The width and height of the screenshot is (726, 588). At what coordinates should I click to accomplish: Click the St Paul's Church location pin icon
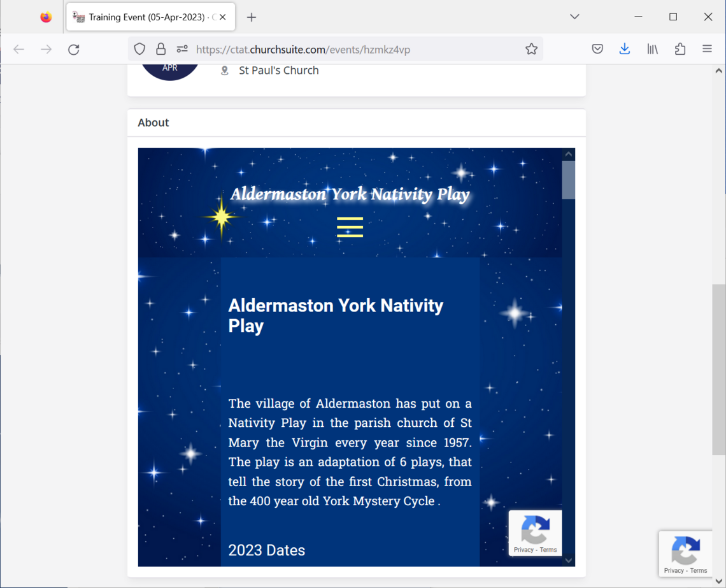225,70
